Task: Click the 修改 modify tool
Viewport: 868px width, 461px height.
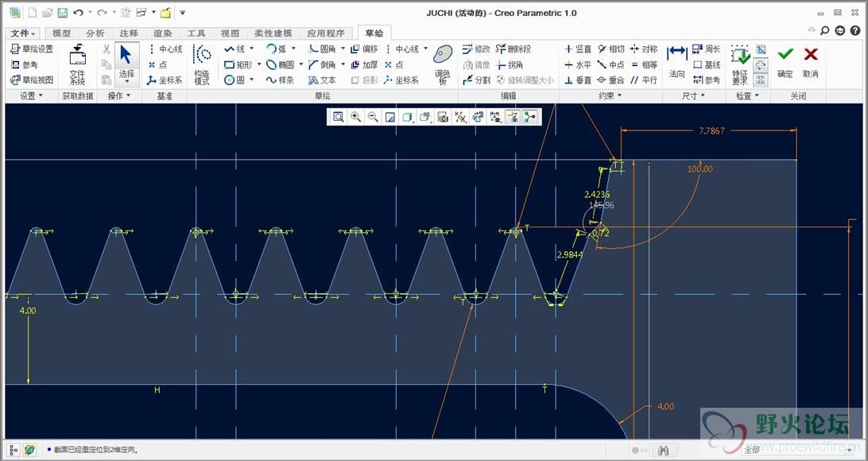Action: [475, 48]
